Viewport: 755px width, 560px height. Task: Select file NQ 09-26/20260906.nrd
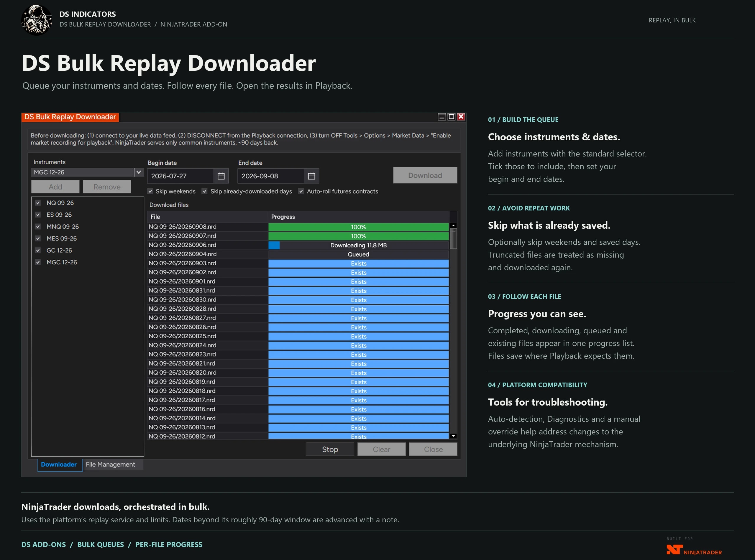[x=183, y=245]
